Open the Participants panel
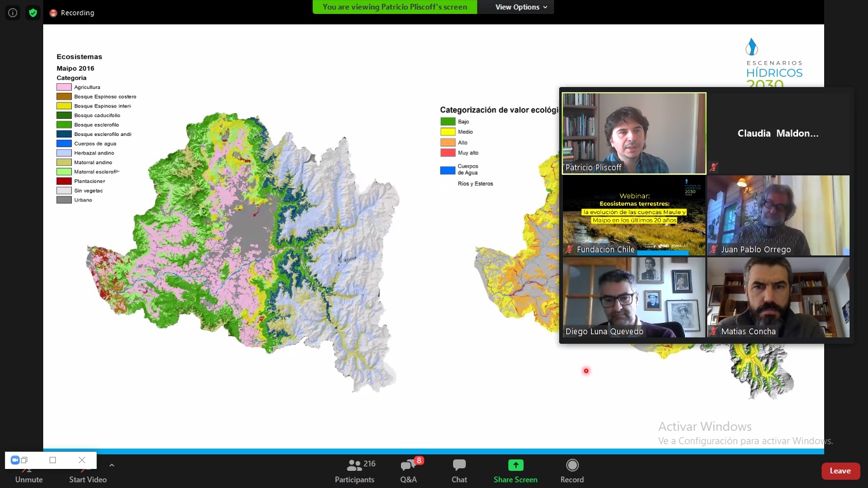Viewport: 868px width, 488px height. point(355,471)
